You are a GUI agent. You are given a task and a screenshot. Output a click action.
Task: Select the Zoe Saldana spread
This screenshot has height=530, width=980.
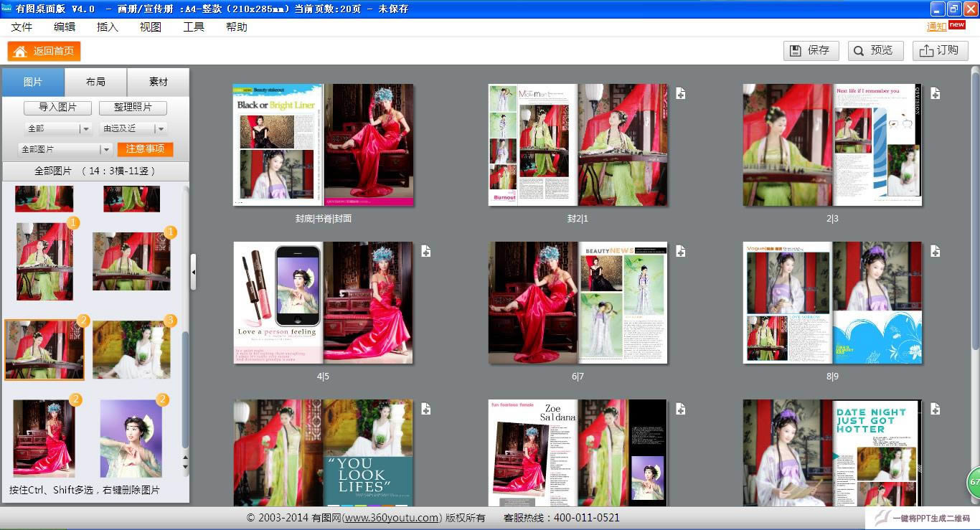click(578, 453)
